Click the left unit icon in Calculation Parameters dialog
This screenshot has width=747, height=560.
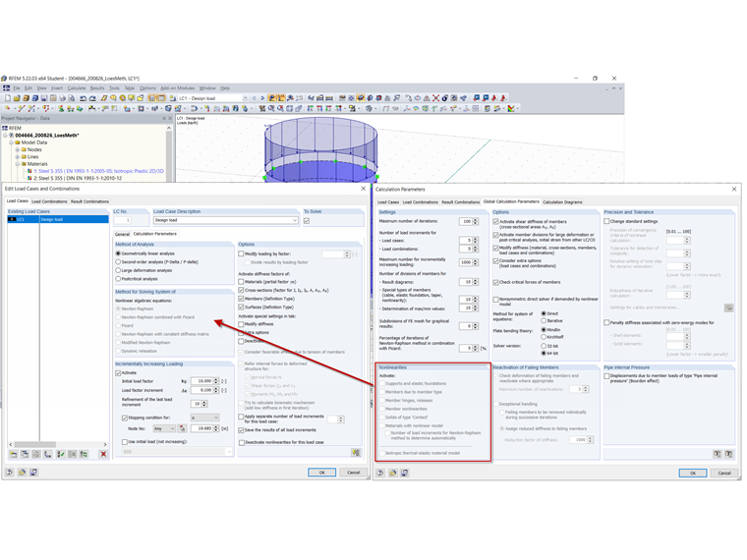pos(718,454)
